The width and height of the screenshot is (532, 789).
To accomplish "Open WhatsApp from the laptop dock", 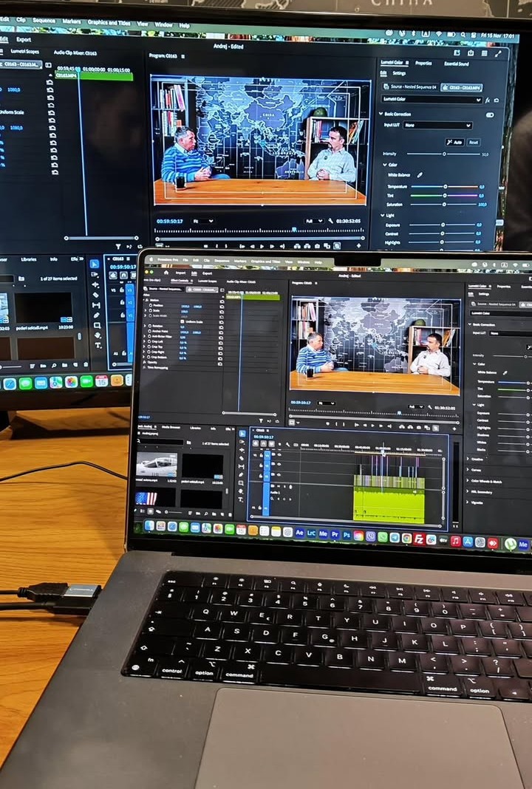I will click(383, 537).
